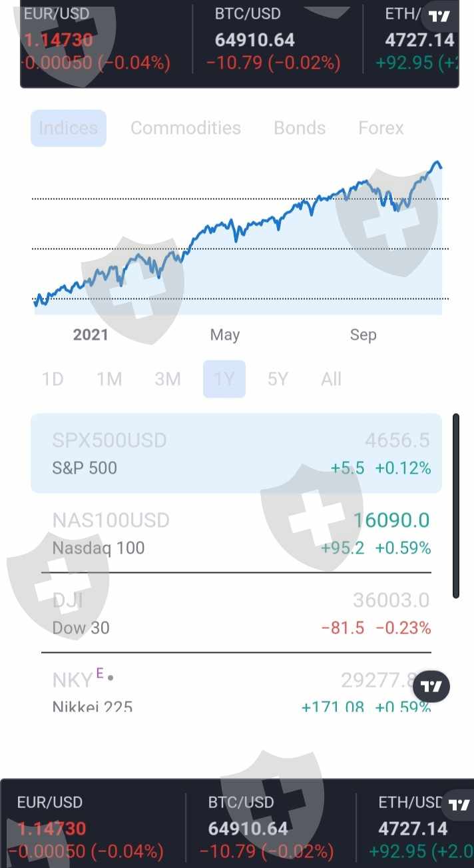This screenshot has width=474, height=868.
Task: Switch to the Commodities tab
Action: (186, 128)
